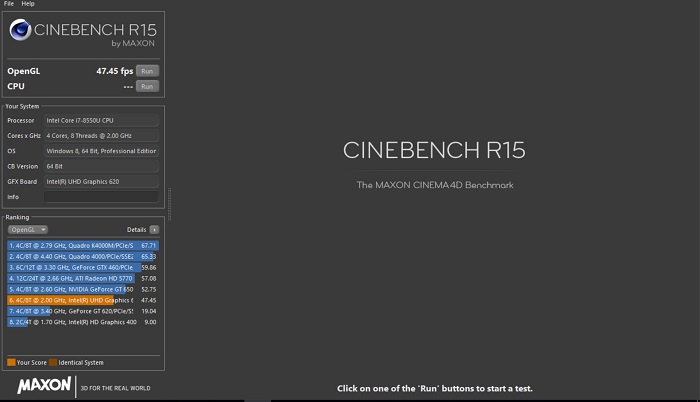The height and width of the screenshot is (402, 700).
Task: Run the CPU benchmark test
Action: [x=147, y=86]
